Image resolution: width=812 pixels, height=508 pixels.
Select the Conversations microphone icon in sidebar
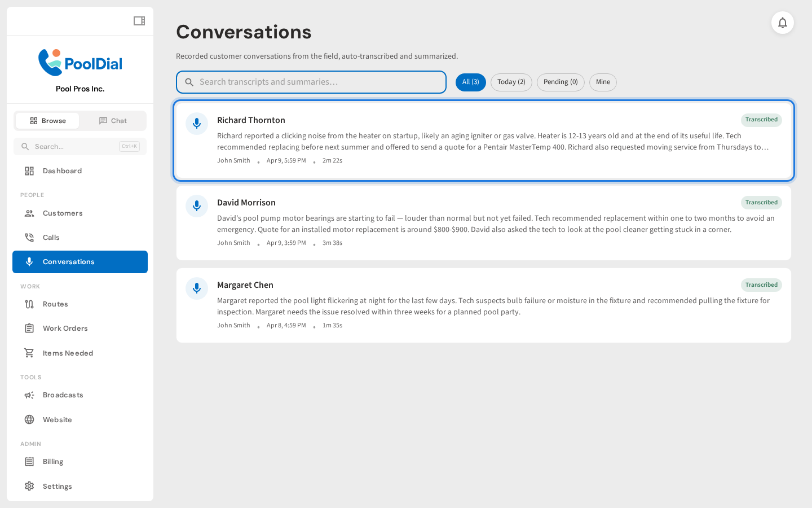(29, 262)
